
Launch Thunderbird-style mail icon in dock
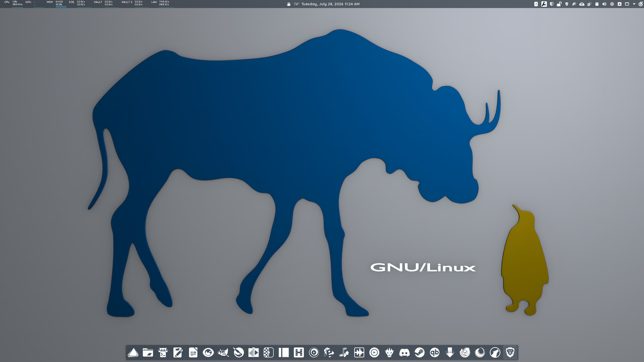[465, 353]
